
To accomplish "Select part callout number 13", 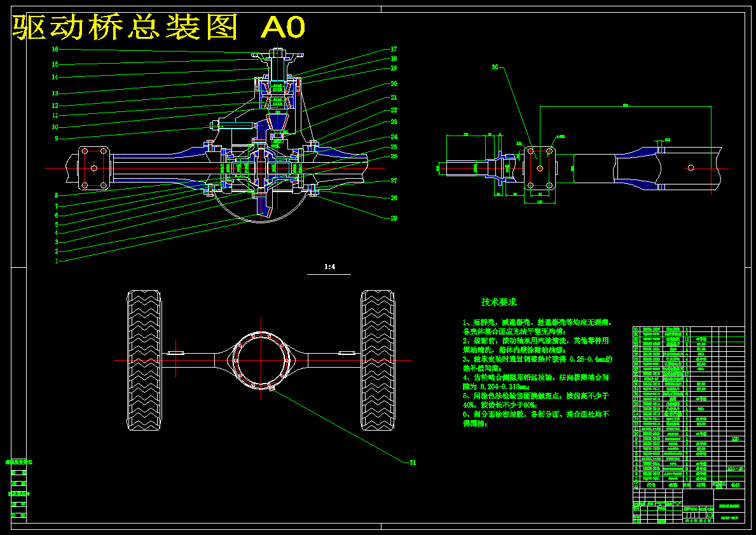I will [x=55, y=93].
